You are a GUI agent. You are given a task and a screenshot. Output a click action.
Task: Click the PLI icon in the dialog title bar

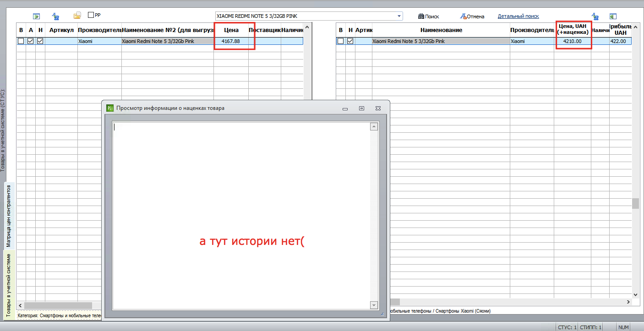point(109,108)
